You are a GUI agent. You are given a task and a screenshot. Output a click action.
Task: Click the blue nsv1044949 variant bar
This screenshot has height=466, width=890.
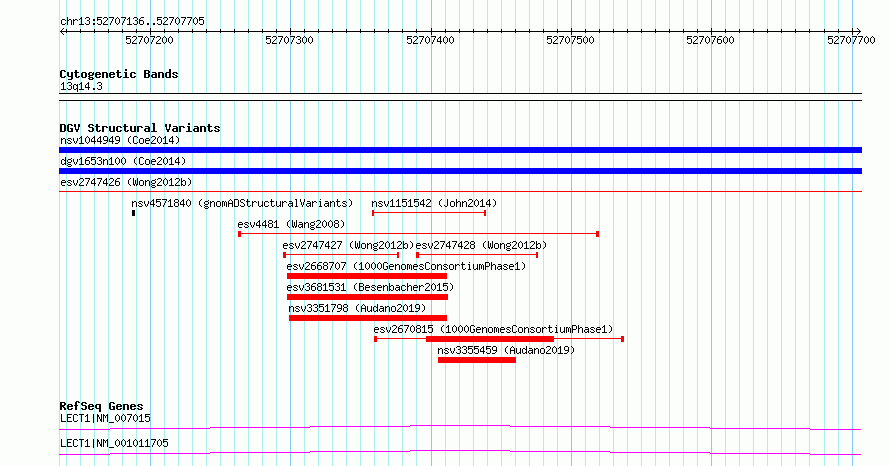click(460, 150)
